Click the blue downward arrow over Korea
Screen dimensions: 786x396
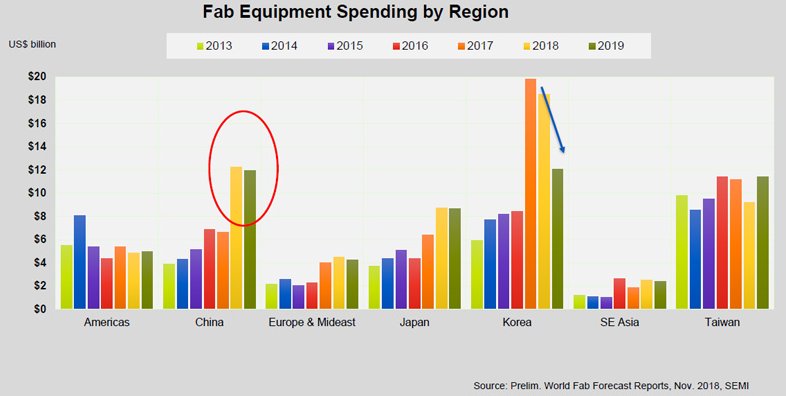[x=553, y=119]
